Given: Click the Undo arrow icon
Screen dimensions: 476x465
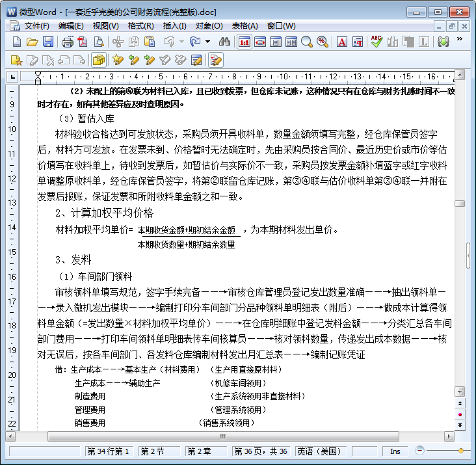Looking at the screenshot, I should (169, 42).
